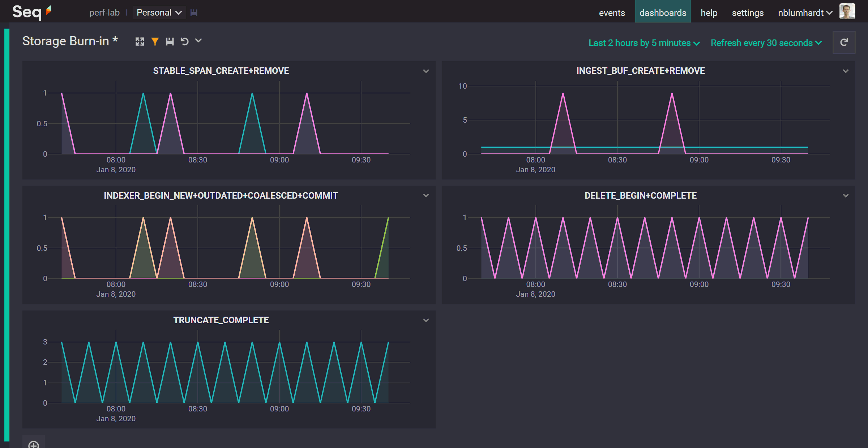Click the DELETE_BEGIN+COMPLETE chart title

coord(641,195)
